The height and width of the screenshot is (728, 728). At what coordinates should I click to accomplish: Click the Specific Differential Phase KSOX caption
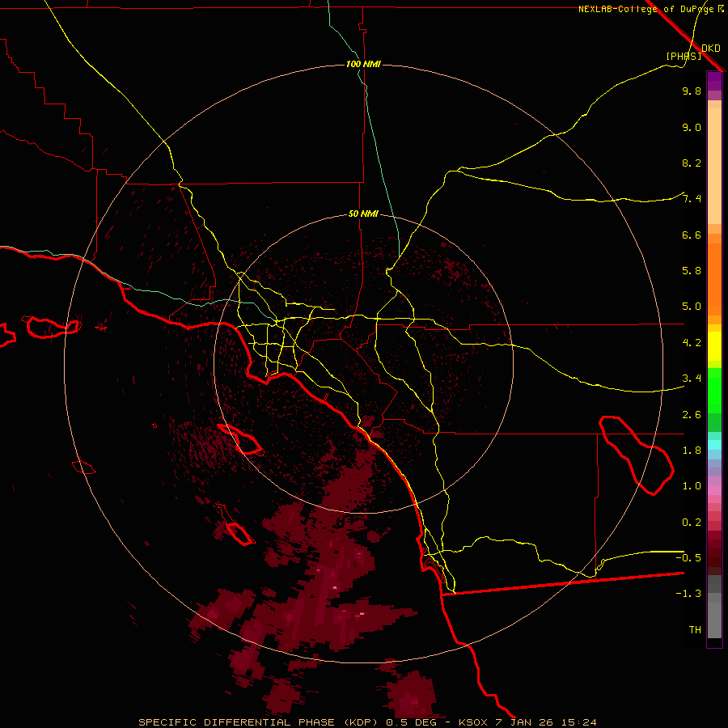click(367, 722)
